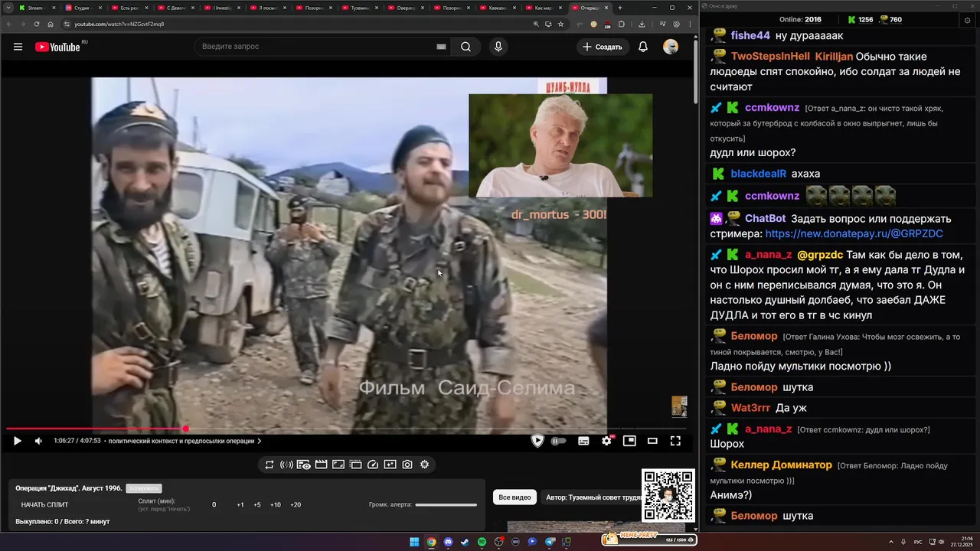Add +5 minutes to the split
The height and width of the screenshot is (551, 980).
pos(257,505)
